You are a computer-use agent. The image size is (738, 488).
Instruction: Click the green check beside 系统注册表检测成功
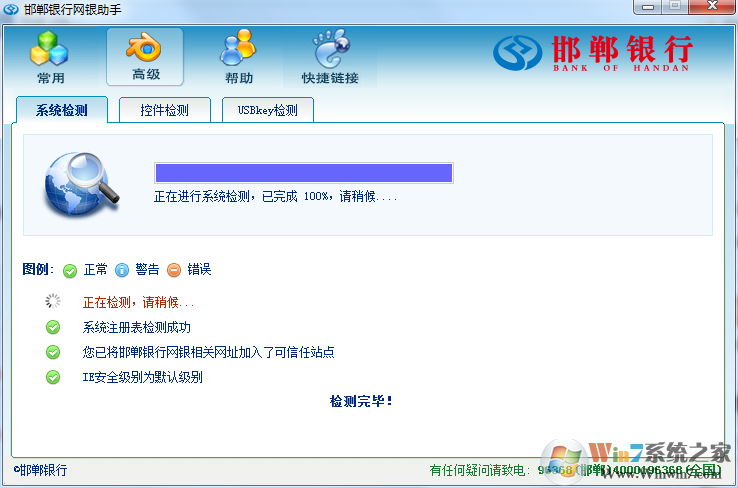tap(53, 327)
